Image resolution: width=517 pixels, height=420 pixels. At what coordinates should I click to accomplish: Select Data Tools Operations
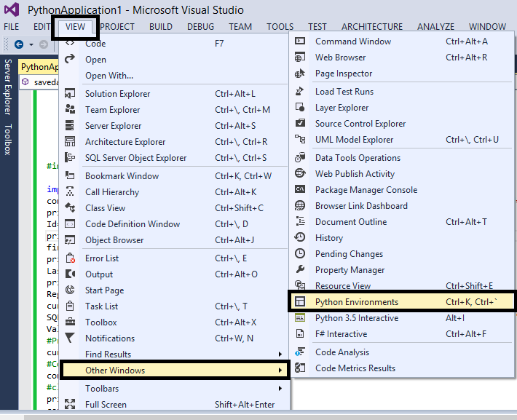(402, 157)
